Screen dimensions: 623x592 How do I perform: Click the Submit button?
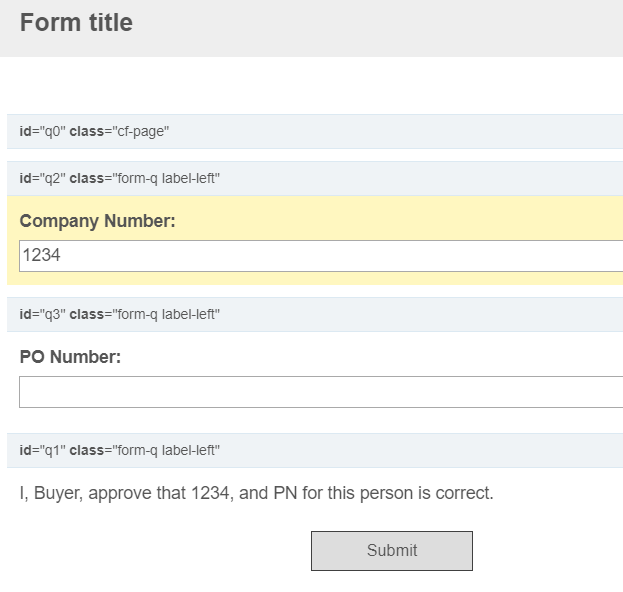(392, 551)
